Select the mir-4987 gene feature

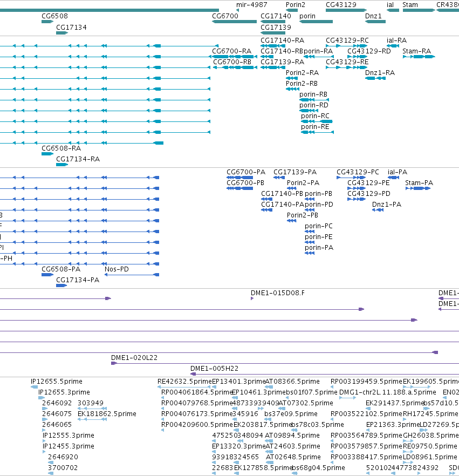click(x=237, y=10)
